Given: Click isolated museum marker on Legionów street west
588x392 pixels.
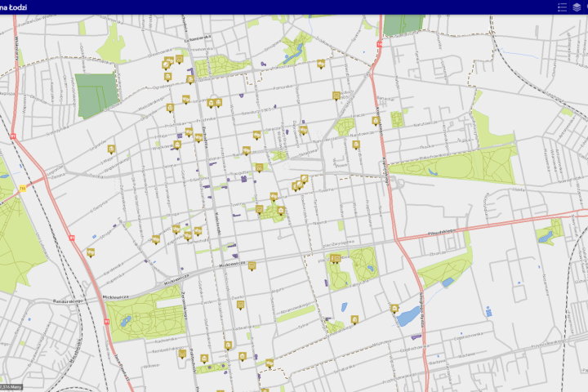Looking at the screenshot, I should coord(111,149).
